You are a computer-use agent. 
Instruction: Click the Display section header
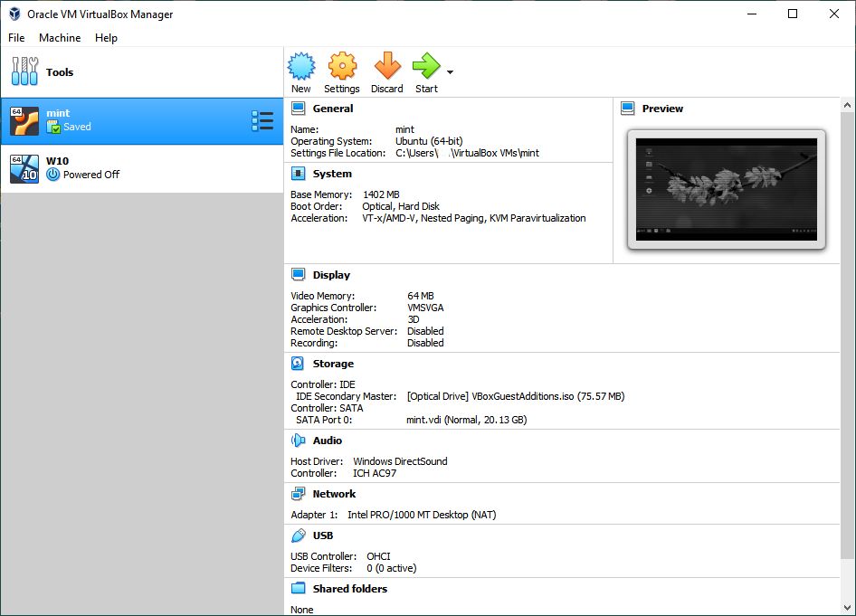click(331, 275)
